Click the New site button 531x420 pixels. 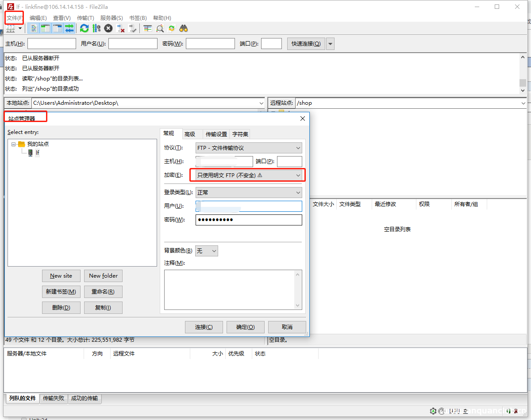tap(61, 276)
